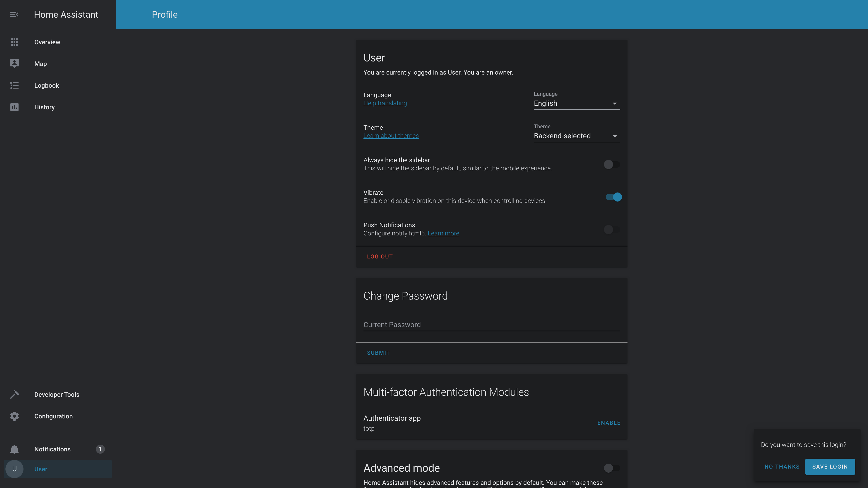Open the Language dropdown
Screen dimensions: 868x488
(x=577, y=103)
